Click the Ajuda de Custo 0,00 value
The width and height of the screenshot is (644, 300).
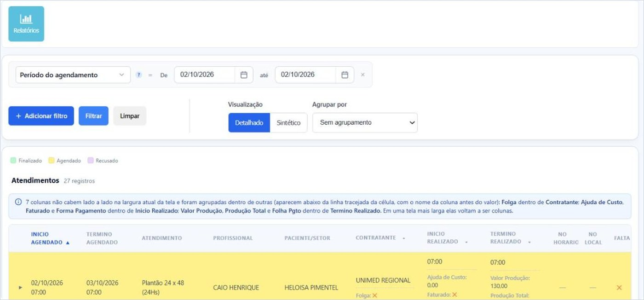click(432, 285)
